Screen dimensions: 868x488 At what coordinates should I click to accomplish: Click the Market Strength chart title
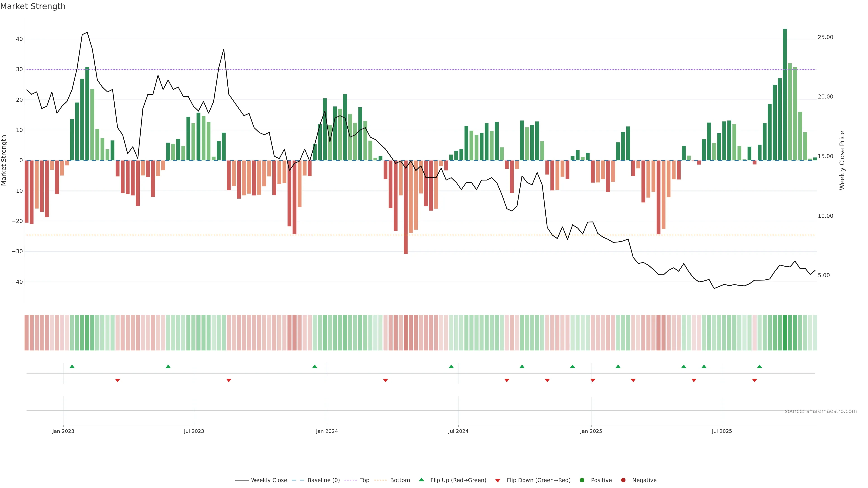point(33,6)
